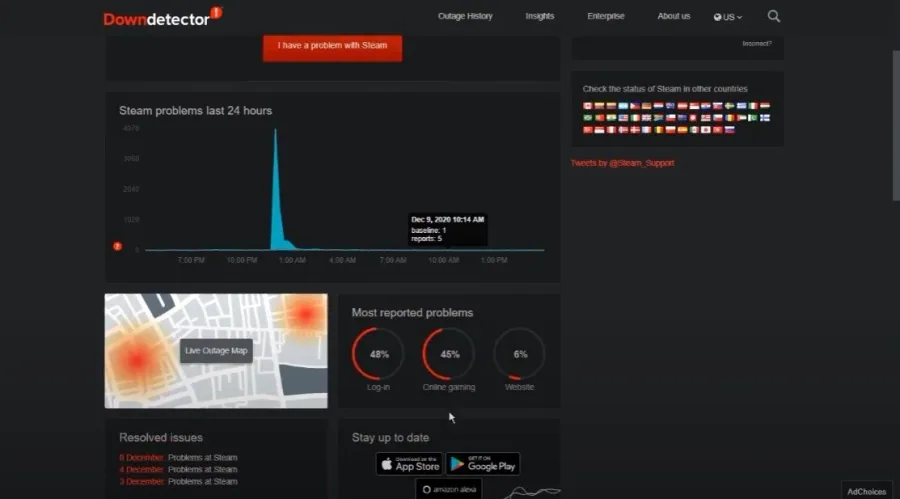Select the Mexico flag
The height and width of the screenshot is (499, 900).
[x=695, y=130]
